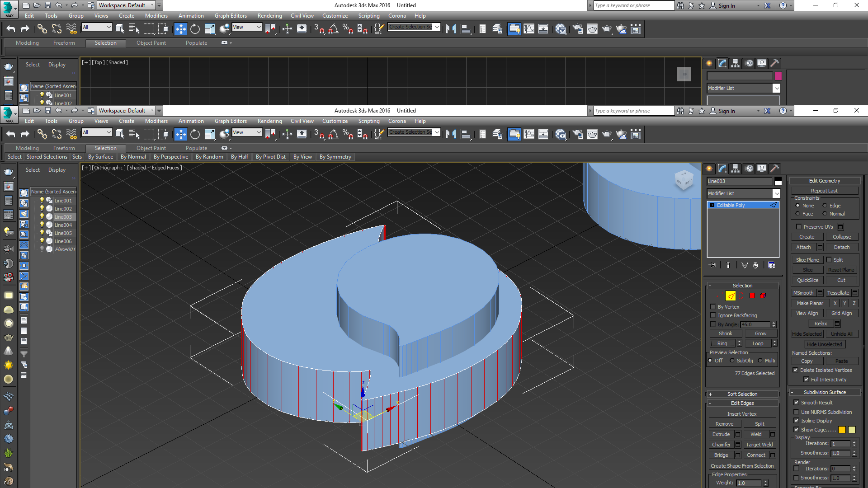Open Extrude settings box icon

click(x=738, y=435)
